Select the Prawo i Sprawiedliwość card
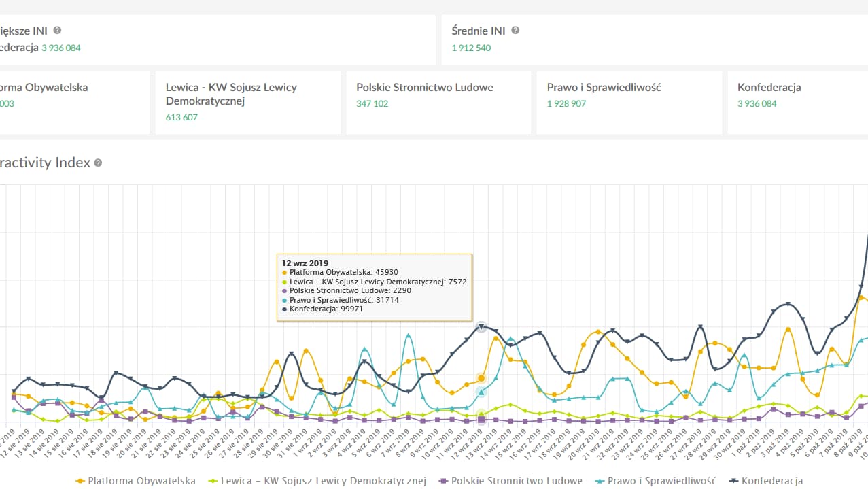868x489 pixels. (x=629, y=103)
